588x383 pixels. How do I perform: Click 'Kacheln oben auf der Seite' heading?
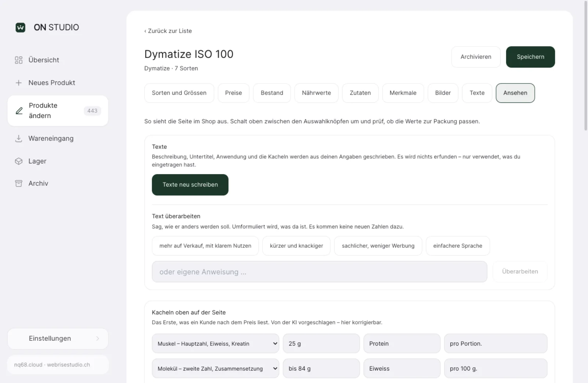(189, 312)
